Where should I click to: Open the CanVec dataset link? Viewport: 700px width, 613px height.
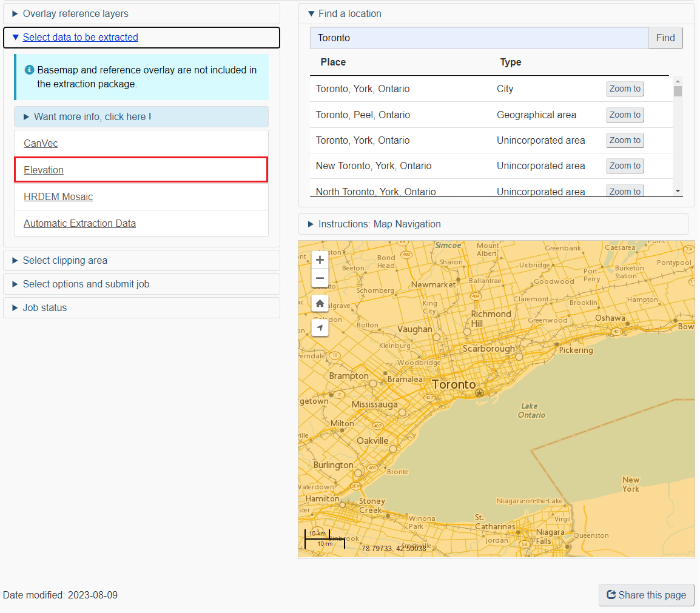point(40,143)
